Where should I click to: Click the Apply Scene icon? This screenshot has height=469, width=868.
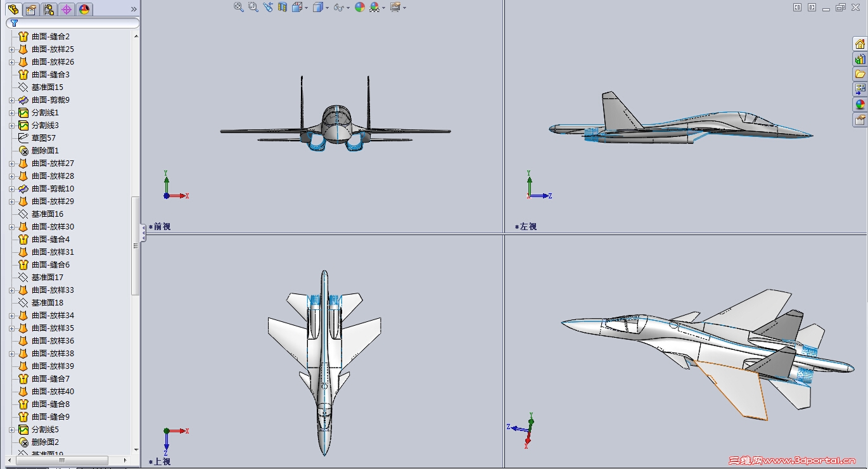pos(374,7)
